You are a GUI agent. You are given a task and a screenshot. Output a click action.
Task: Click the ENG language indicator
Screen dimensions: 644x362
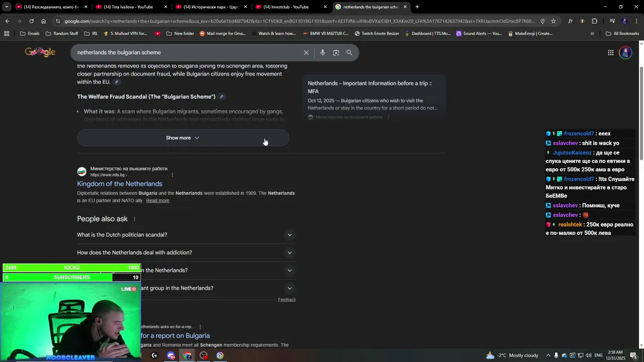point(598,355)
